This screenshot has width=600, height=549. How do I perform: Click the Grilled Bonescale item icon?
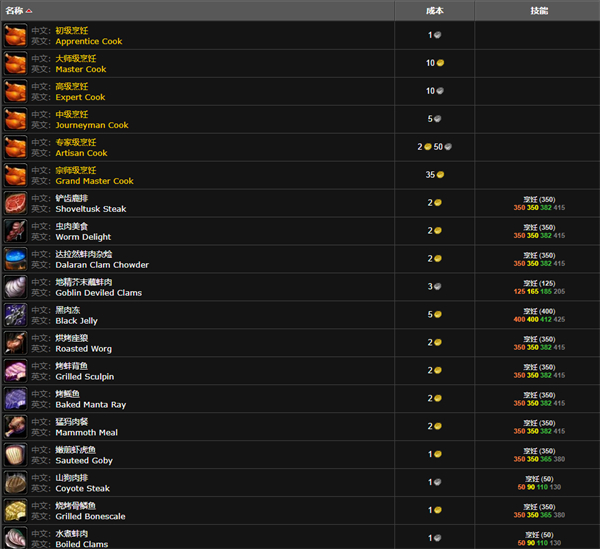[15, 511]
